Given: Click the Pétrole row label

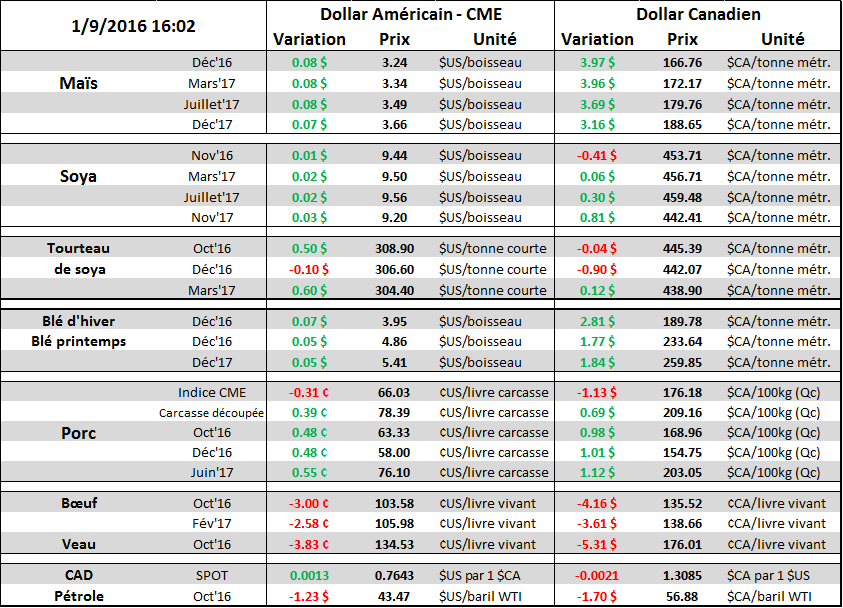Looking at the screenshot, I should click(78, 596).
